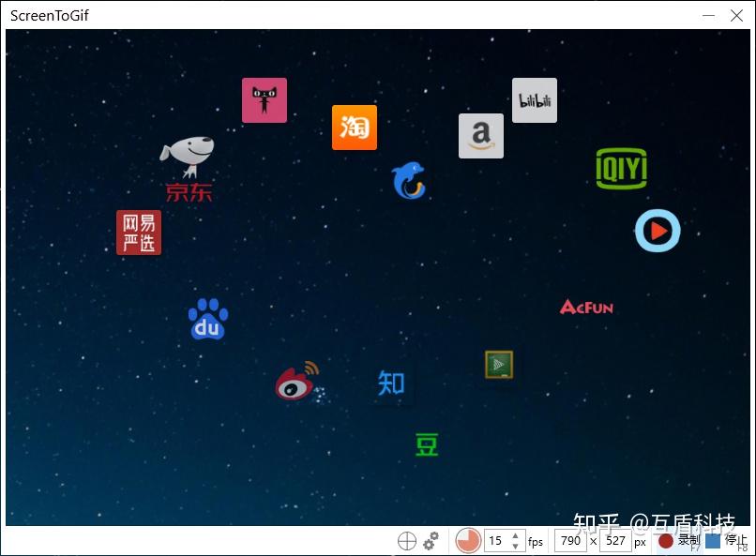
Task: Click the crosshair snap-to-window icon
Action: (407, 541)
